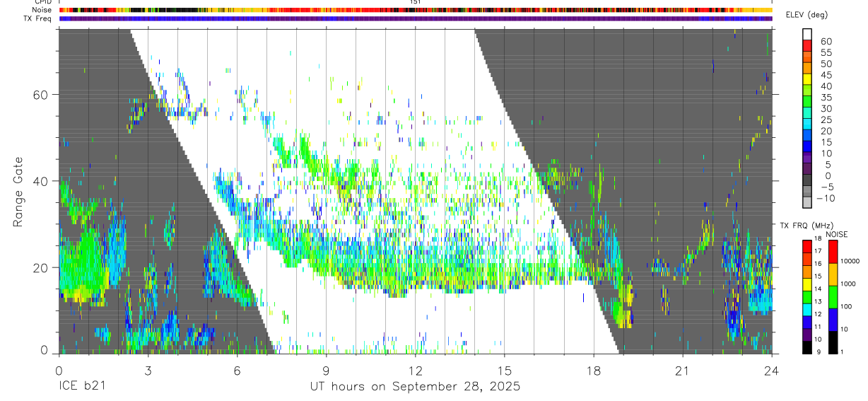This screenshot has width=868, height=401.
Task: Select the 10000 value on NOISE scale
Action: coord(850,261)
